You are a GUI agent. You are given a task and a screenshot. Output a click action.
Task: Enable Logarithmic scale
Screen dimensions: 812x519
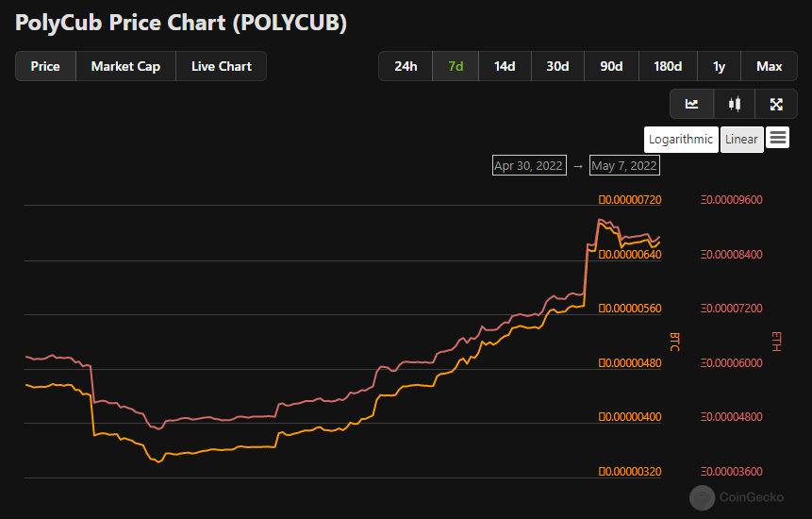681,140
